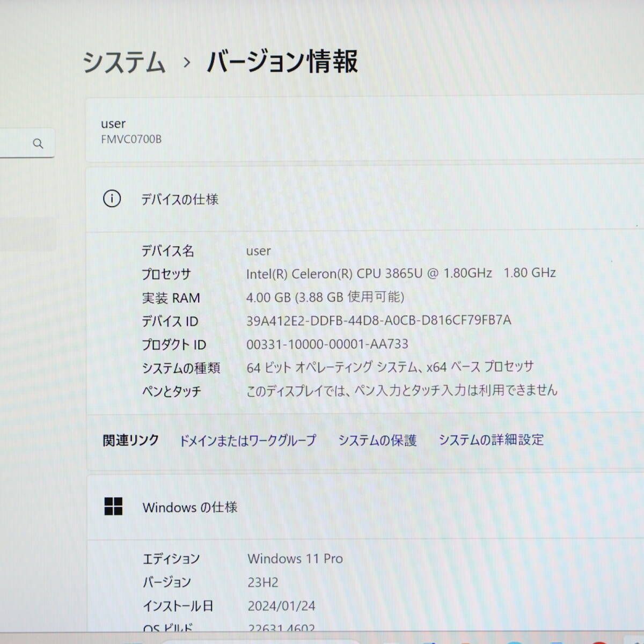644x644 pixels.
Task: Click the プロダクト ID label
Action: (x=174, y=345)
